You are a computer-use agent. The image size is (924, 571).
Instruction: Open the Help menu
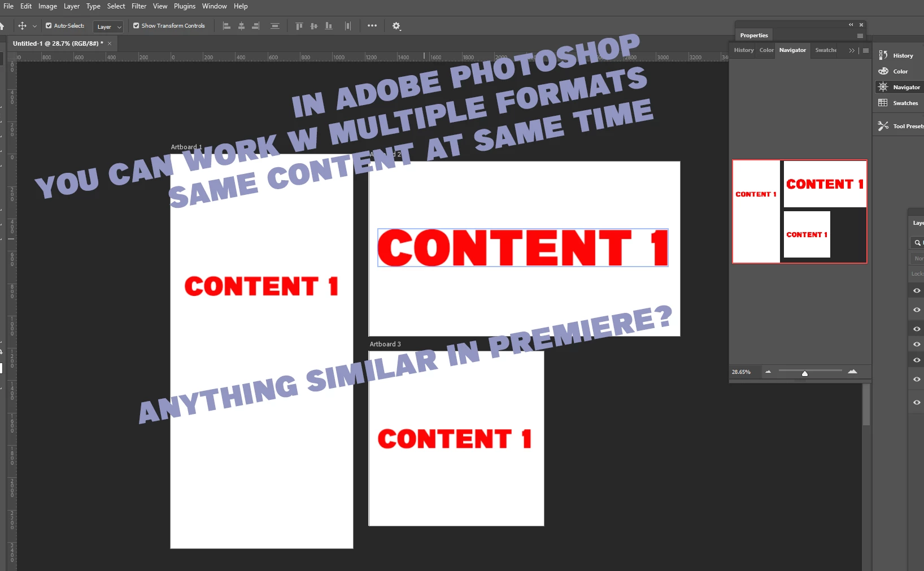click(x=241, y=6)
